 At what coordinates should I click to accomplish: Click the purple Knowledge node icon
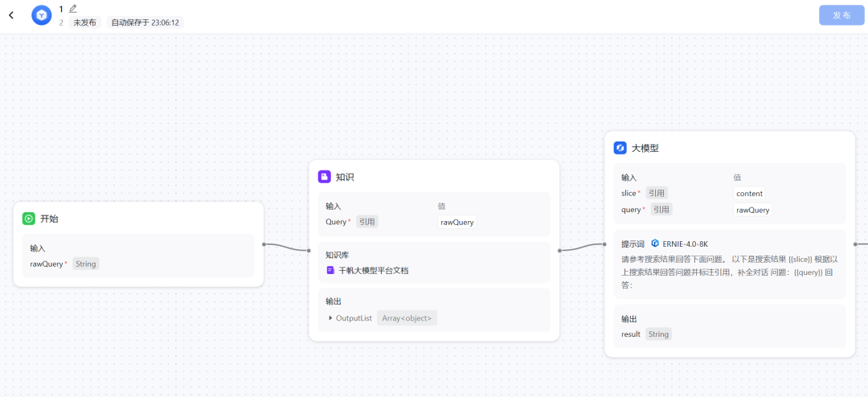pyautogui.click(x=325, y=177)
